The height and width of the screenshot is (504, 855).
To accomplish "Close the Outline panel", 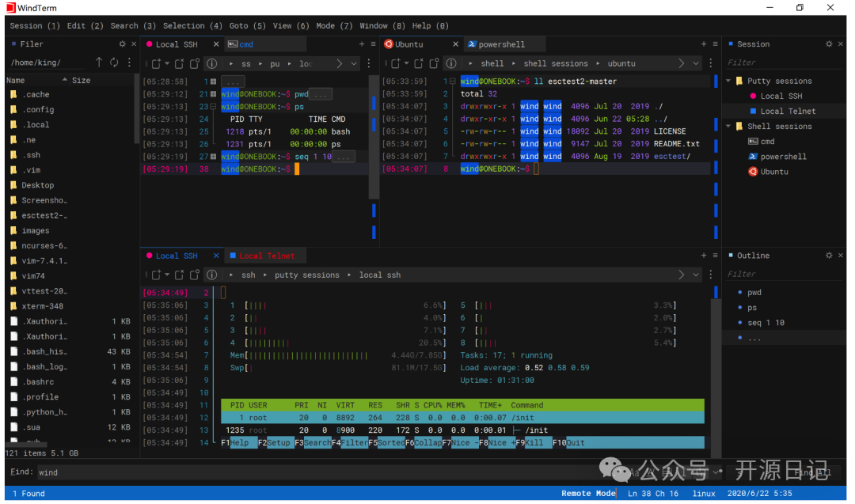I will [x=841, y=256].
